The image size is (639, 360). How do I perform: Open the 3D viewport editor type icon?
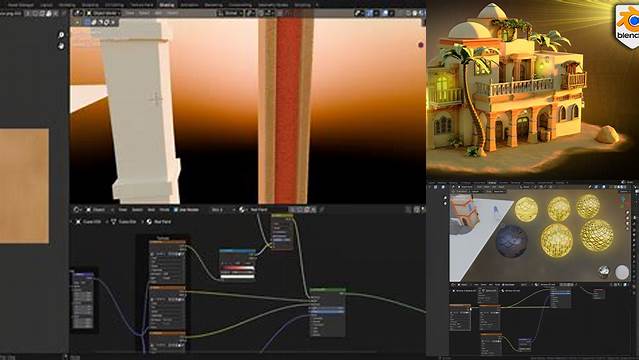pyautogui.click(x=77, y=13)
